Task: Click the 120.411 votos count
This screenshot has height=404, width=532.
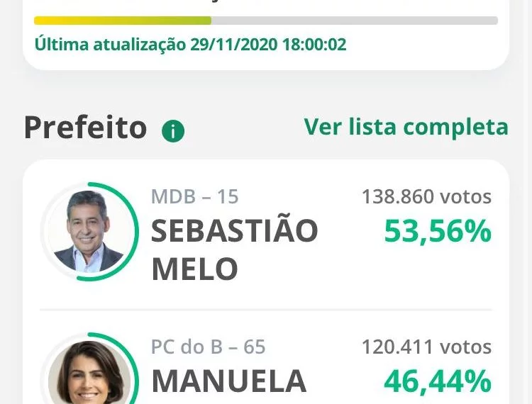Action: pyautogui.click(x=427, y=347)
